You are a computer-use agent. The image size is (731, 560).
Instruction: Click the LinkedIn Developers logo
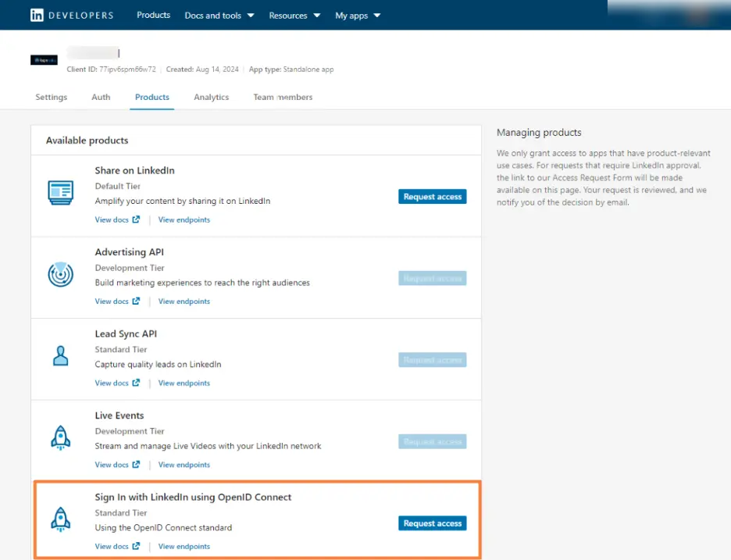(72, 16)
